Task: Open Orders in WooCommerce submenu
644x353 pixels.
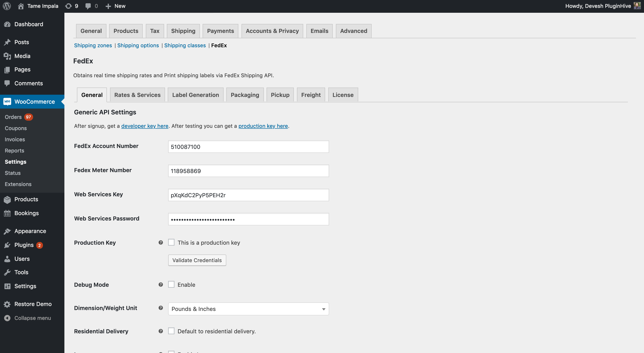Action: 13,117
